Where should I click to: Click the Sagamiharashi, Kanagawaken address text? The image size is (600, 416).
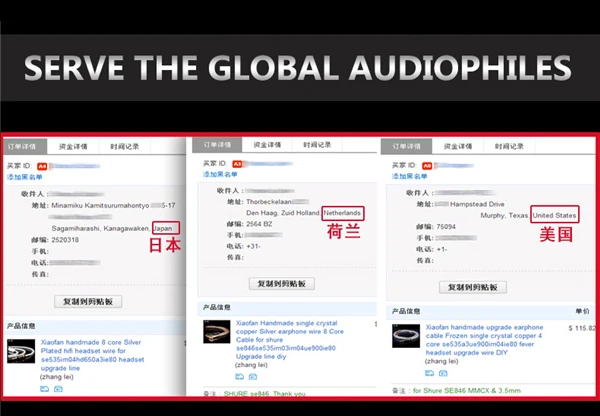click(101, 228)
